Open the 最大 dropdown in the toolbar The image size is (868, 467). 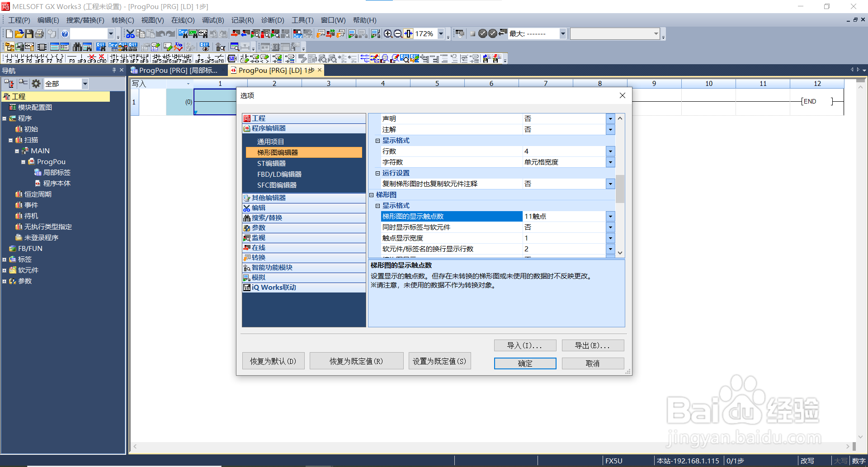tap(563, 34)
